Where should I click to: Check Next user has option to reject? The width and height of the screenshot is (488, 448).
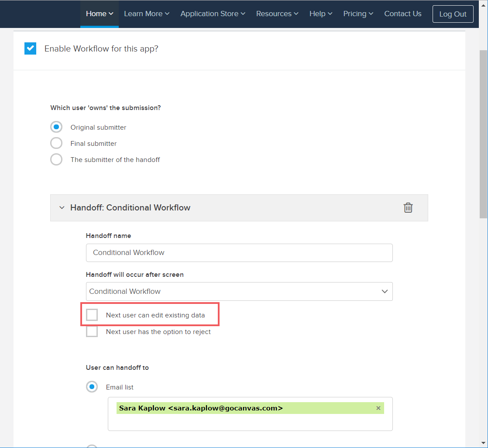pos(92,332)
